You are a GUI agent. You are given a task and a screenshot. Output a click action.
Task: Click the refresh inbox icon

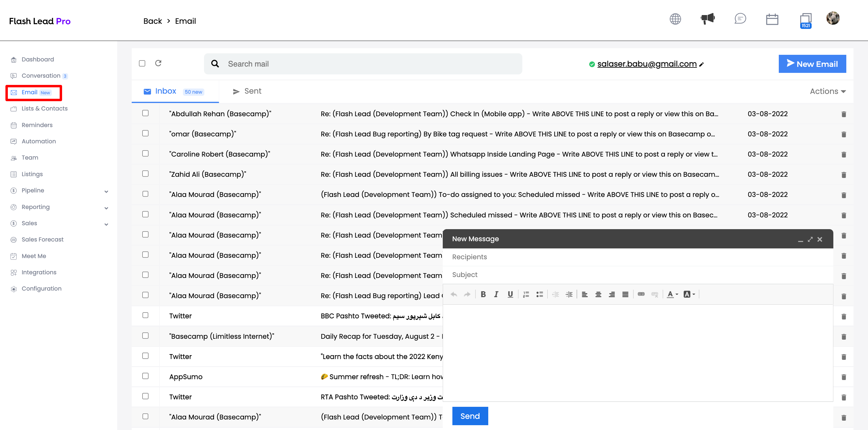click(158, 63)
